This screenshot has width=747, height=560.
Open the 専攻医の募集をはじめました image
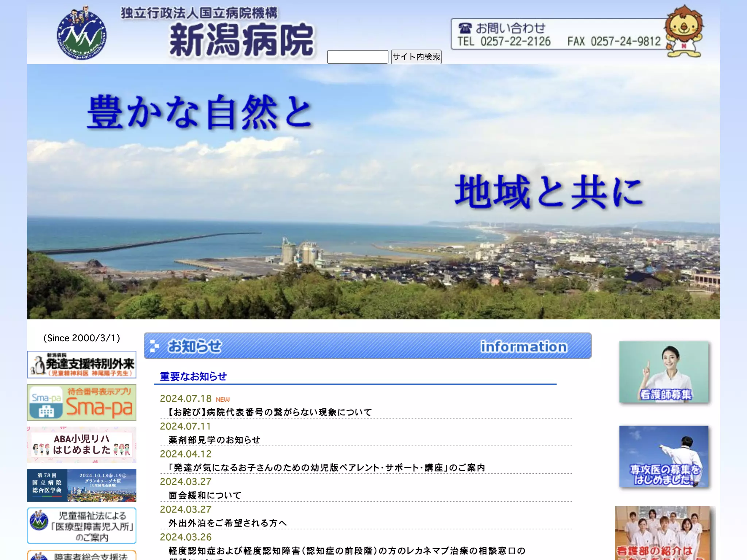click(x=664, y=456)
